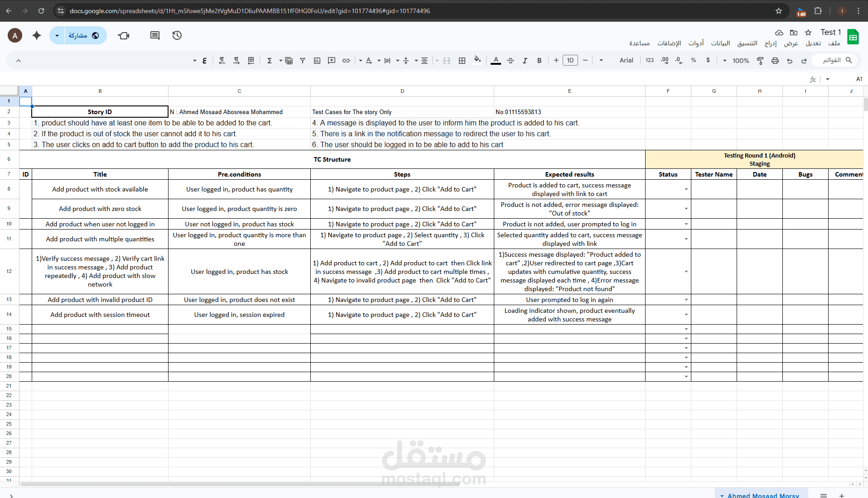Add a new sheet
Screen dimensions: 868x498
841,495
